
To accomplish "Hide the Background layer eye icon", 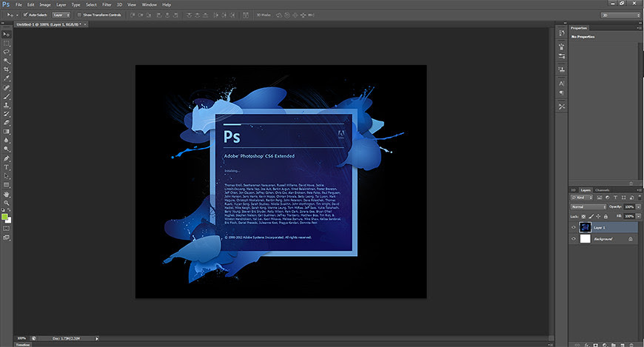I will click(x=574, y=238).
